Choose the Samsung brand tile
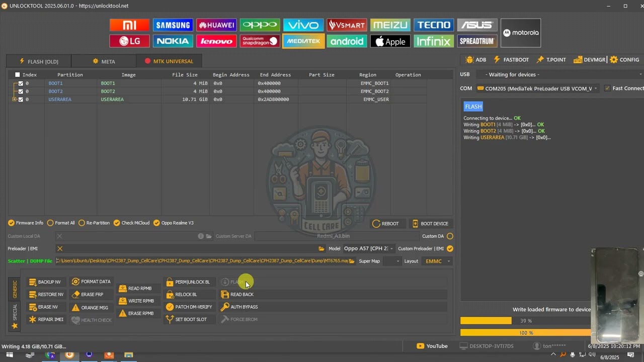The height and width of the screenshot is (362, 644). click(173, 25)
